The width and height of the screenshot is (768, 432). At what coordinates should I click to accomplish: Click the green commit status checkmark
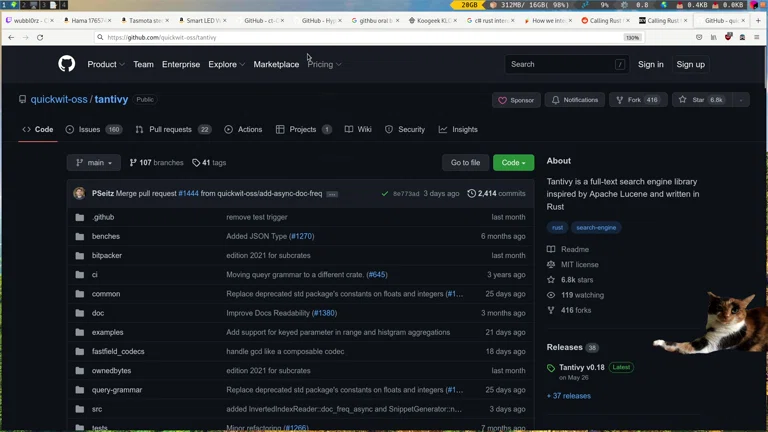tap(385, 193)
